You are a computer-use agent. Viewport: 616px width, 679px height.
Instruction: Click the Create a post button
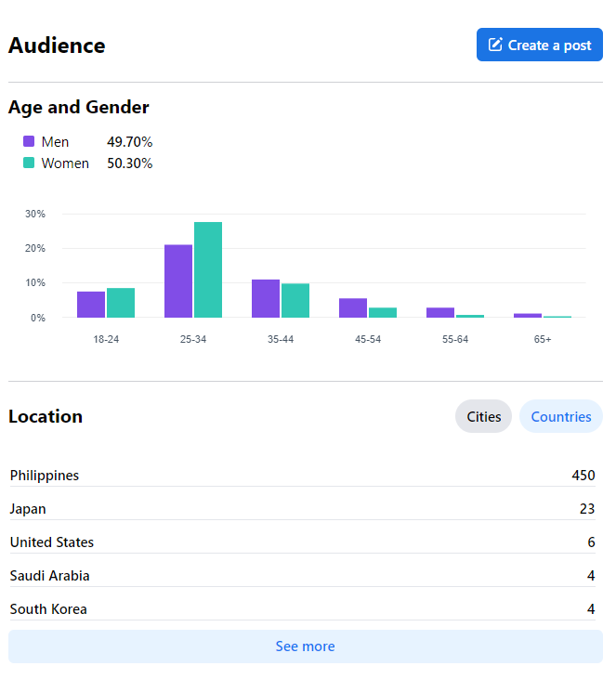pyautogui.click(x=539, y=45)
